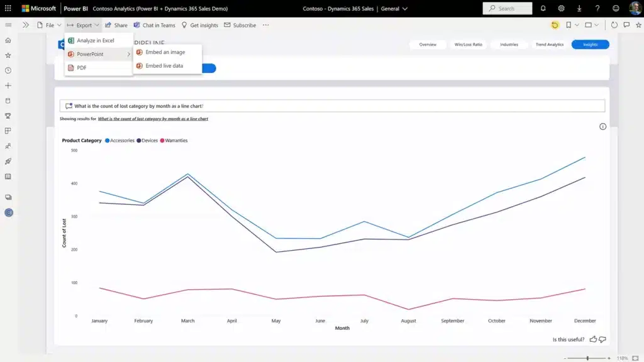Screen dimensions: 644x362
Task: Click Create plus in sidebar
Action: pyautogui.click(x=8, y=85)
